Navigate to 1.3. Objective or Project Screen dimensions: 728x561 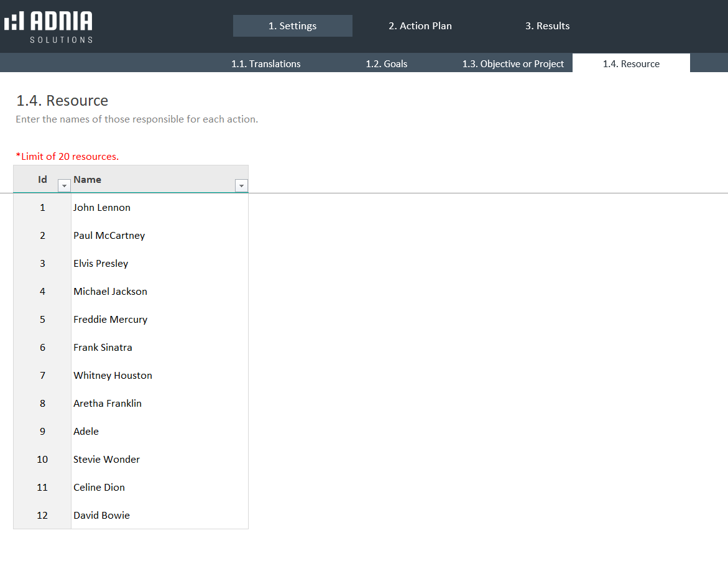click(x=513, y=64)
